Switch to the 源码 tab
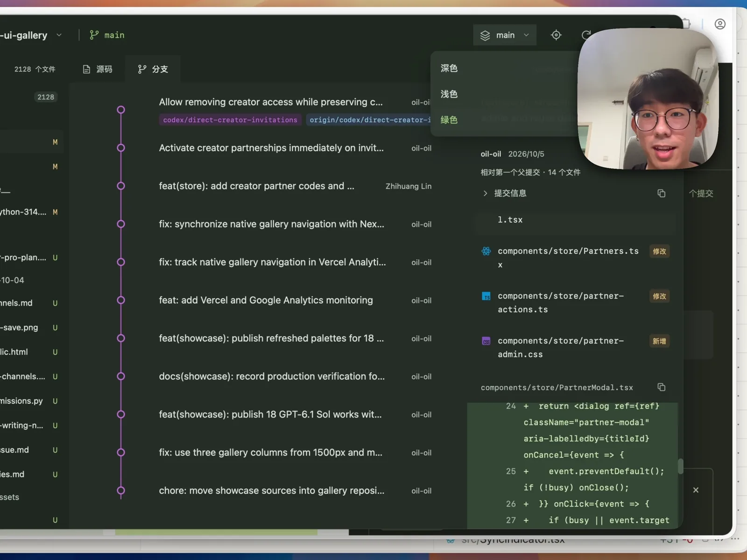 (97, 69)
